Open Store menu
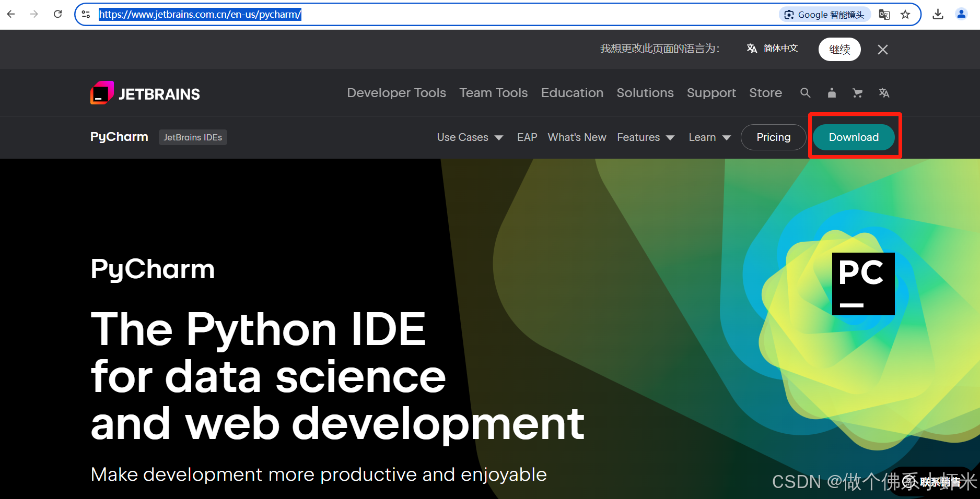This screenshot has height=499, width=980. point(766,93)
